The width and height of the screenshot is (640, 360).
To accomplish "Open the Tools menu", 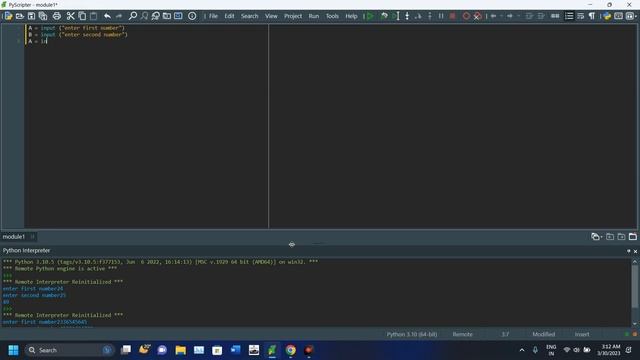I will pyautogui.click(x=332, y=16).
